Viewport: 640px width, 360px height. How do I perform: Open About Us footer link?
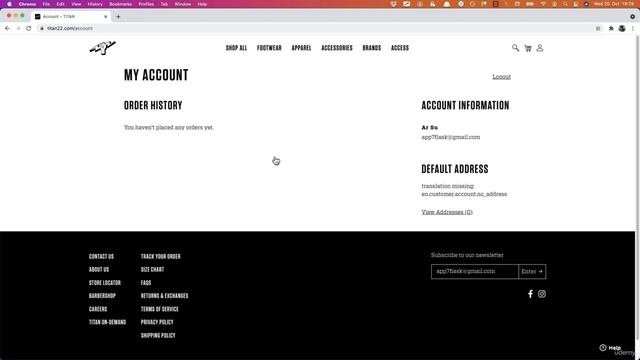[99, 269]
